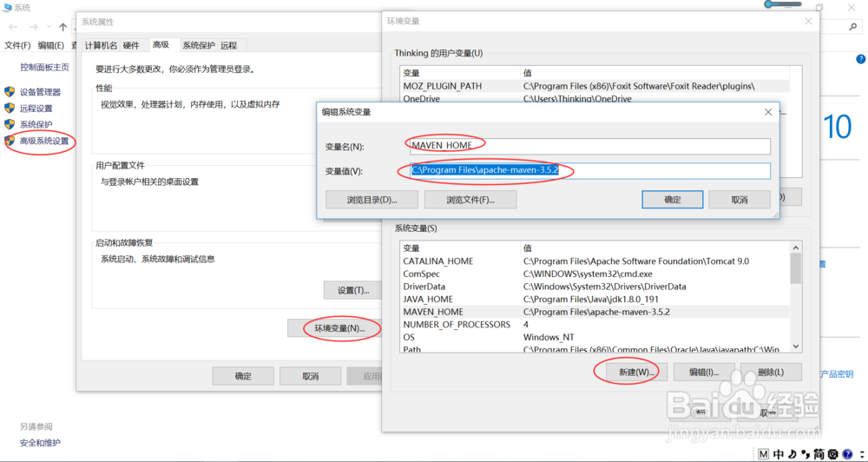Screen dimensions: 868x462
Task: Select the 高级 tab
Action: 161,45
